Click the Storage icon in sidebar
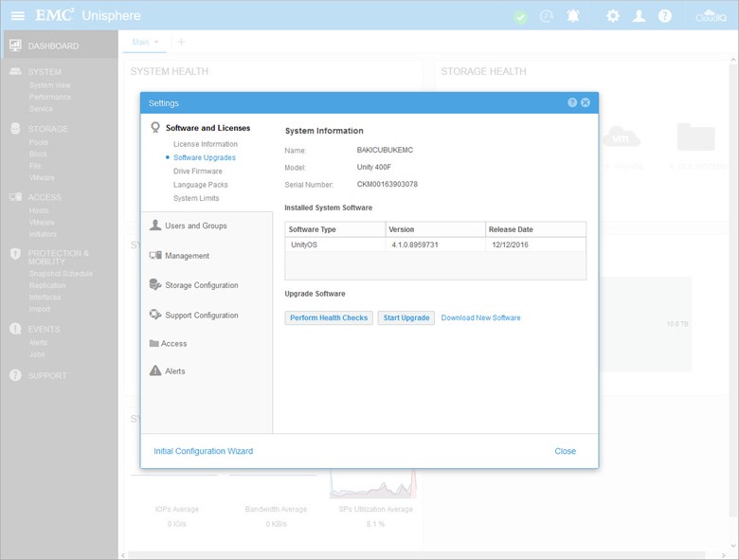Screen dimensions: 739x560 pyautogui.click(x=15, y=129)
